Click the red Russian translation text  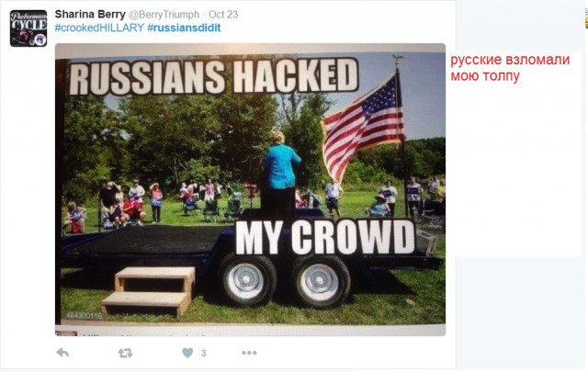(x=510, y=67)
